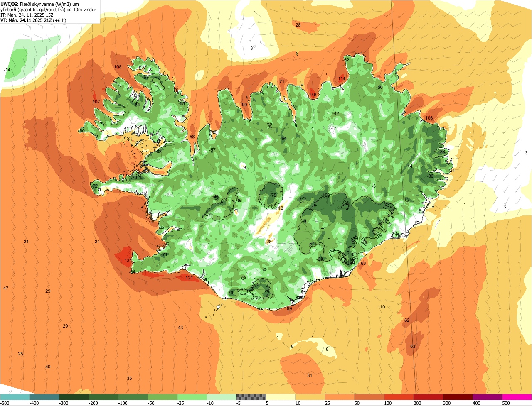Click the map value "114" in the northeast
This screenshot has width=532, height=406.
(x=342, y=79)
